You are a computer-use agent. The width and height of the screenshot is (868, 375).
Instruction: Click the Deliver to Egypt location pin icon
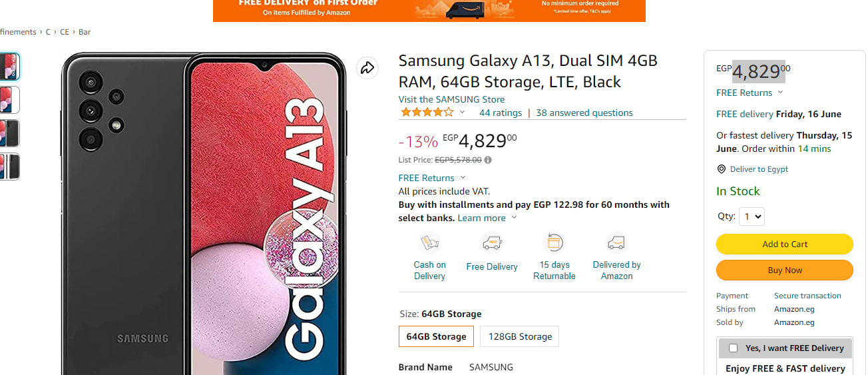(721, 169)
